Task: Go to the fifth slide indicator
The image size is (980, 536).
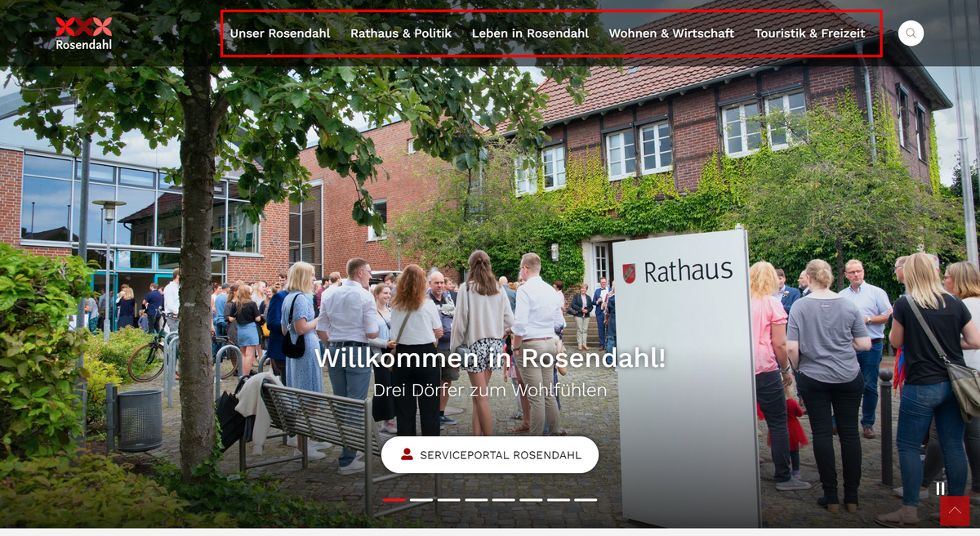Action: point(503,499)
